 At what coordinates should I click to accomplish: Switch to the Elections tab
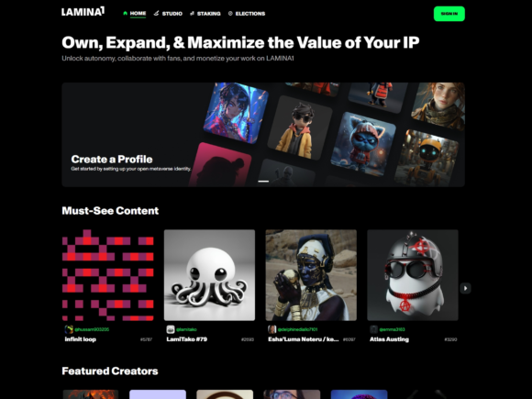point(247,14)
